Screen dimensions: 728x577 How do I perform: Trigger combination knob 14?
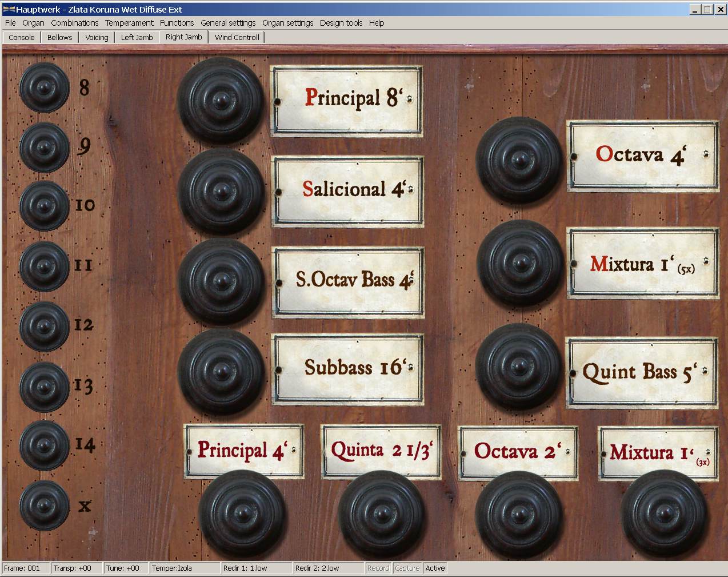(43, 445)
